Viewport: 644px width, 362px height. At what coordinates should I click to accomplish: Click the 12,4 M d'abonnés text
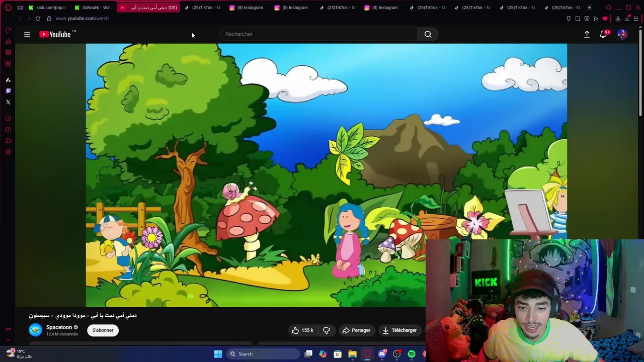pos(62,334)
